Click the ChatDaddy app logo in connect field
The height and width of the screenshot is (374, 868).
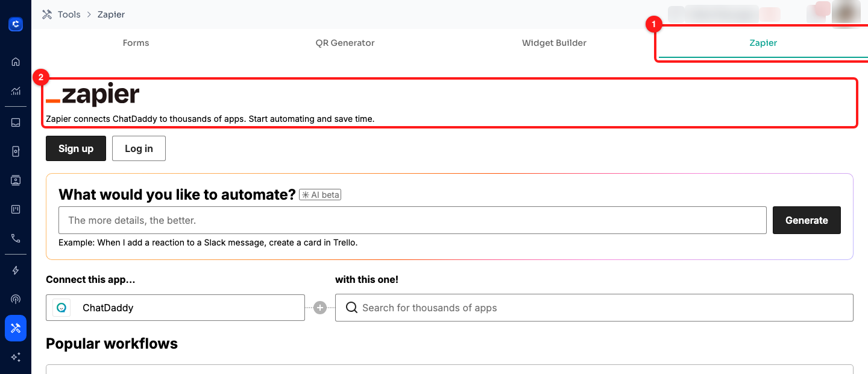(61, 308)
